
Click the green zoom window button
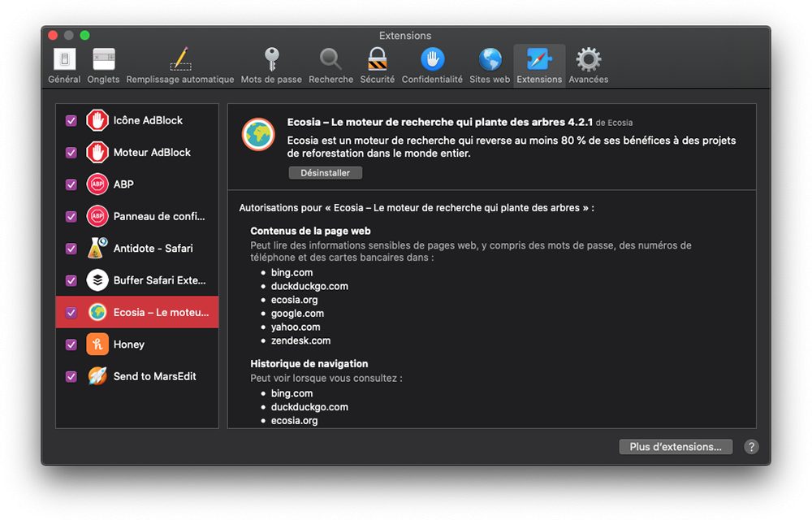[85, 35]
